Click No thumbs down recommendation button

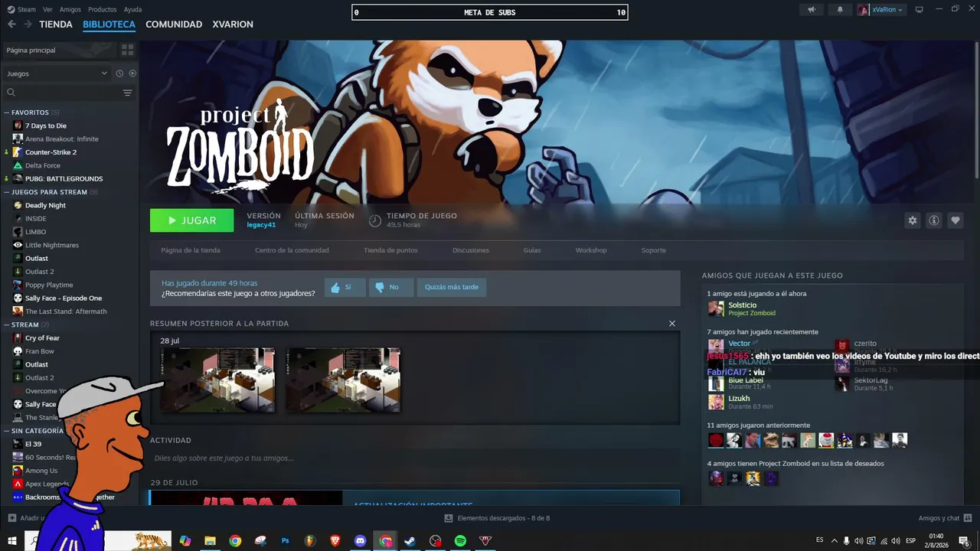click(x=390, y=287)
